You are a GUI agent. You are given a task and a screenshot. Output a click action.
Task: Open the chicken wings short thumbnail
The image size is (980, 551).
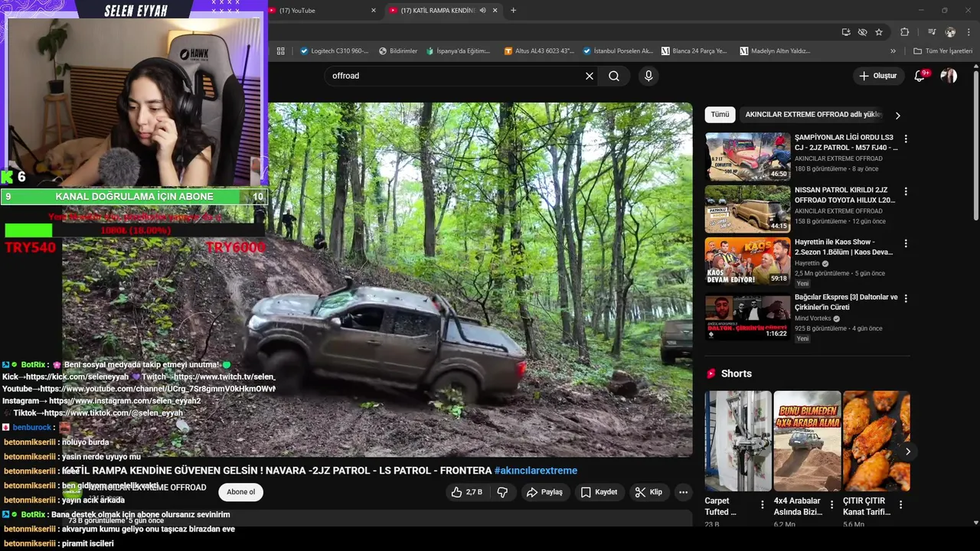point(876,441)
